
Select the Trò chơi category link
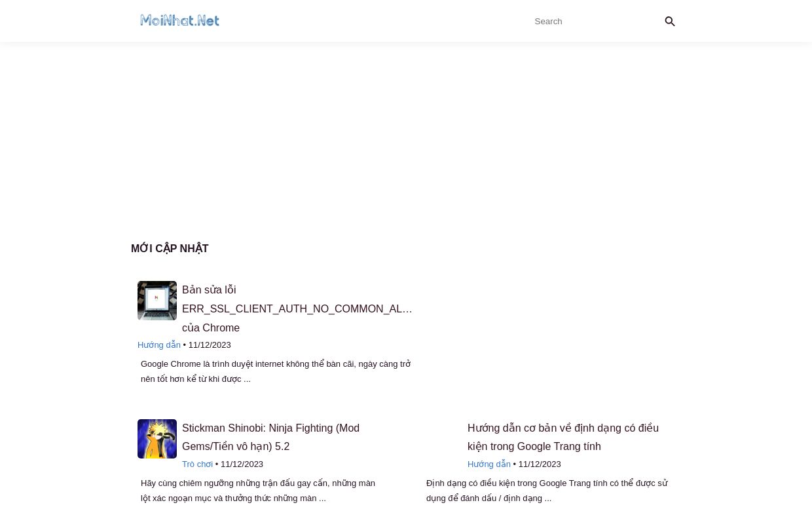[197, 464]
